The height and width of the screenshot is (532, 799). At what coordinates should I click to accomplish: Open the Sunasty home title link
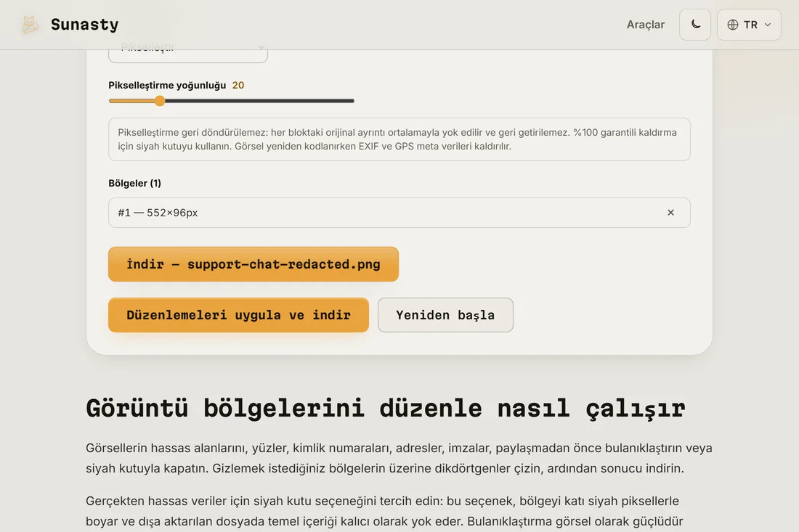click(84, 25)
